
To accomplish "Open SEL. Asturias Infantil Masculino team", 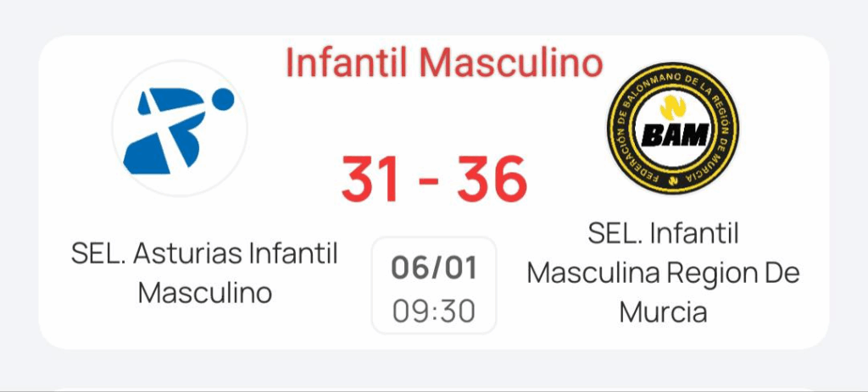I will point(204,273).
